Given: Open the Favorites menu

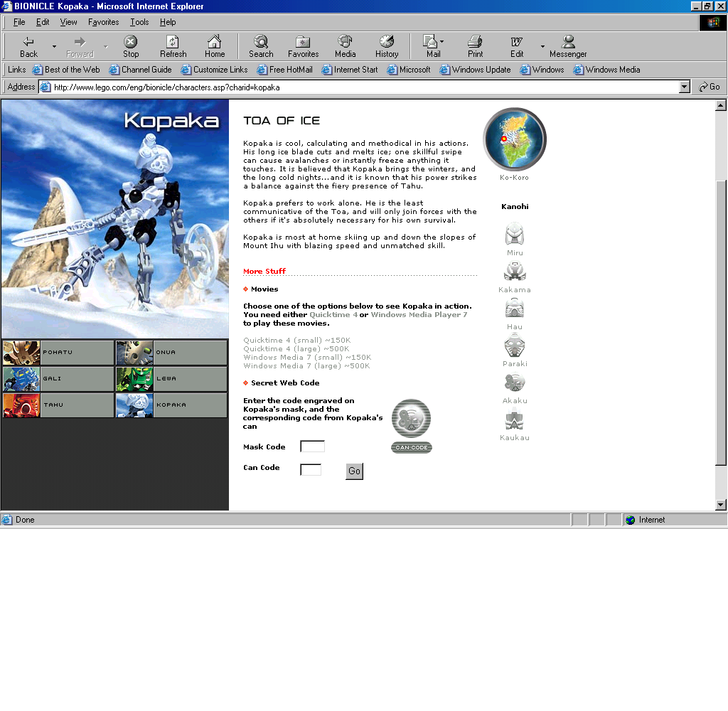Looking at the screenshot, I should [x=104, y=22].
